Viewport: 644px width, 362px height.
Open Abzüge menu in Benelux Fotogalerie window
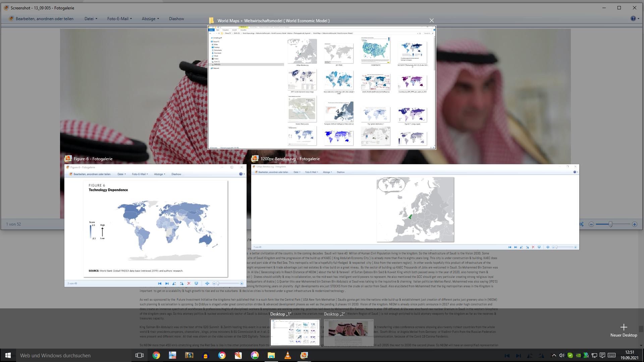(327, 172)
